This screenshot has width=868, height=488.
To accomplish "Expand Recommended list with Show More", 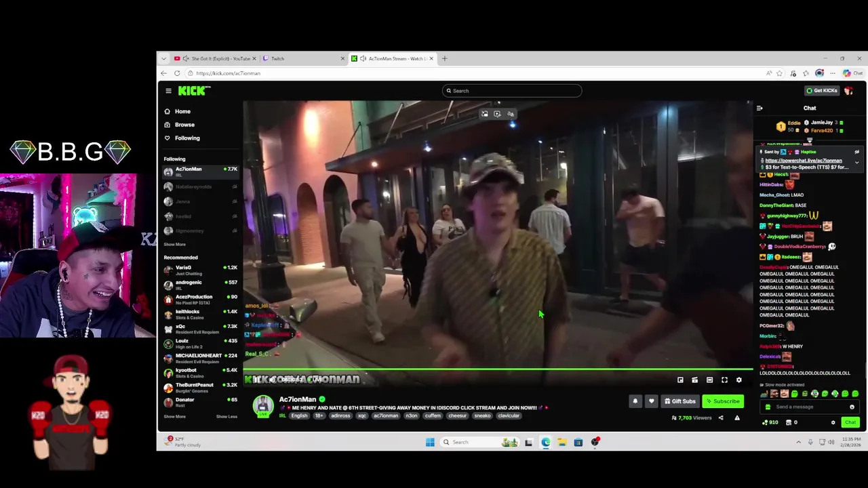I will pyautogui.click(x=174, y=416).
